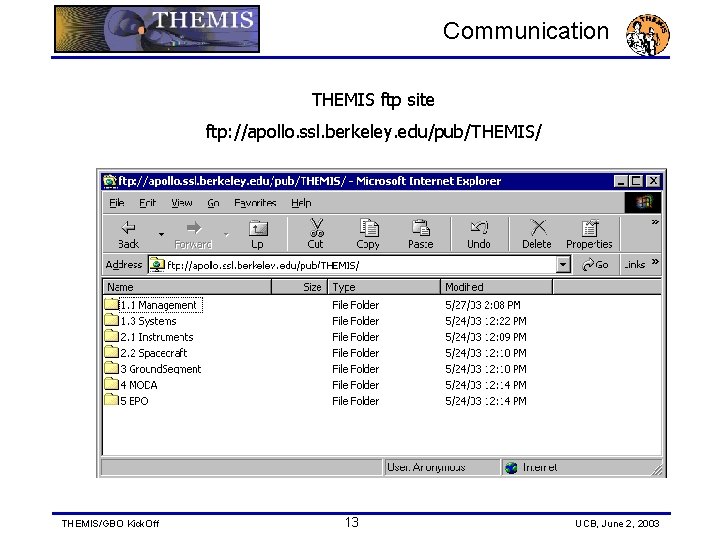
Task: Click the '2.2 Spacecraft' folder name
Action: pos(154,353)
